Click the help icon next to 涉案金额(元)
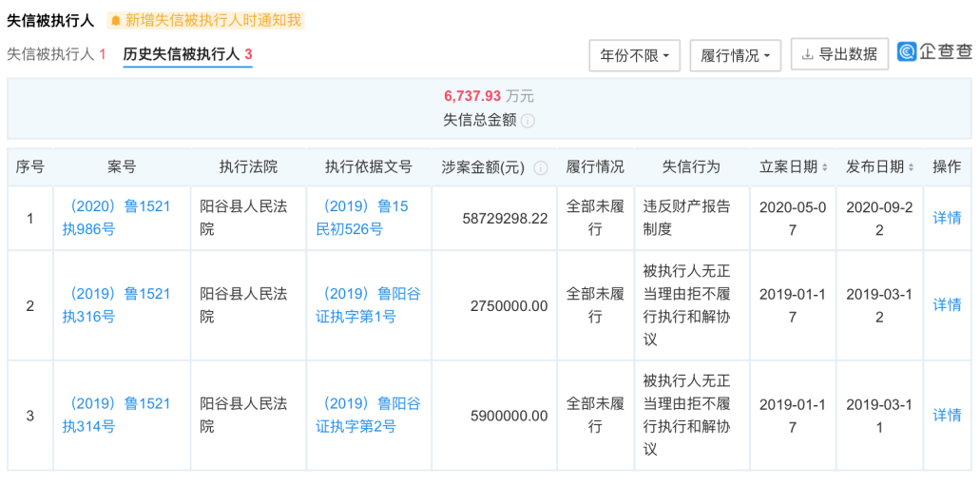Screen dimensions: 980x486 click(x=540, y=167)
